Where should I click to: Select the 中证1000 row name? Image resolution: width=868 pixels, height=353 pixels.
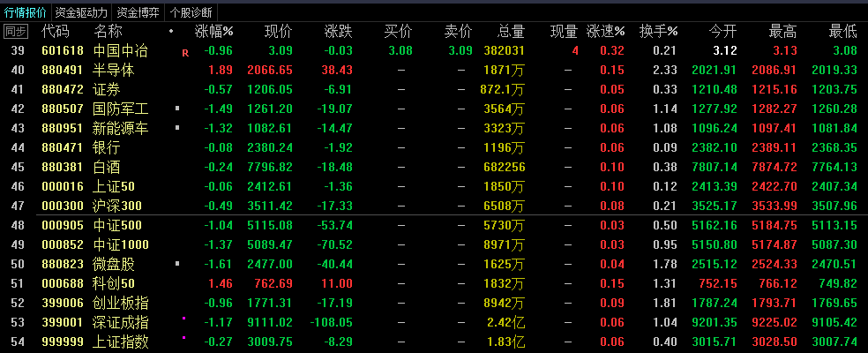[121, 245]
